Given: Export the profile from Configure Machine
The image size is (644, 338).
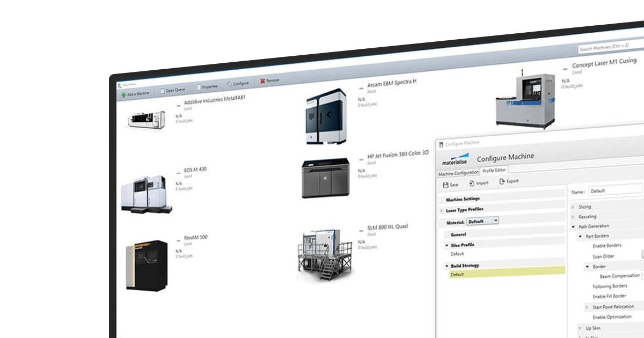Looking at the screenshot, I should [x=509, y=181].
